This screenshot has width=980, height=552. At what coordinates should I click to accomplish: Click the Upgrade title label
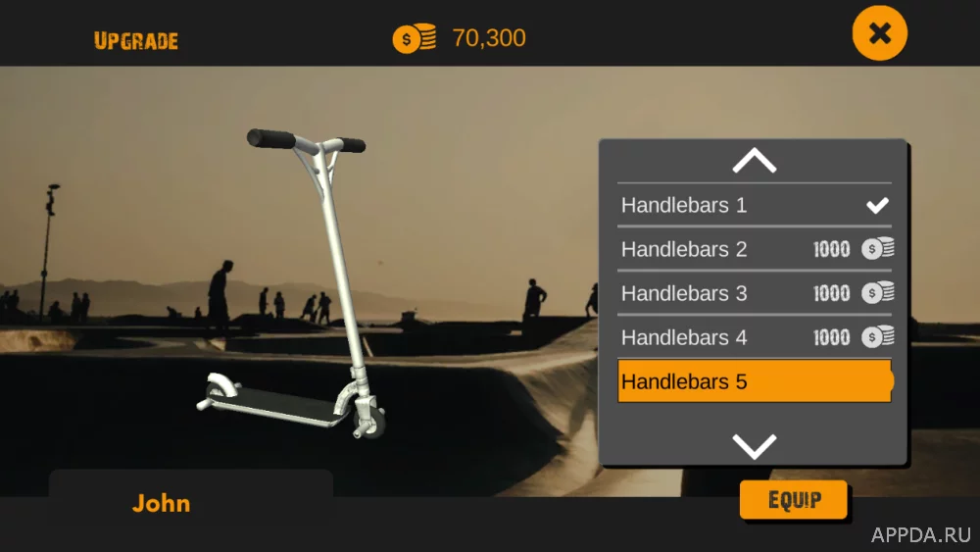(x=136, y=40)
